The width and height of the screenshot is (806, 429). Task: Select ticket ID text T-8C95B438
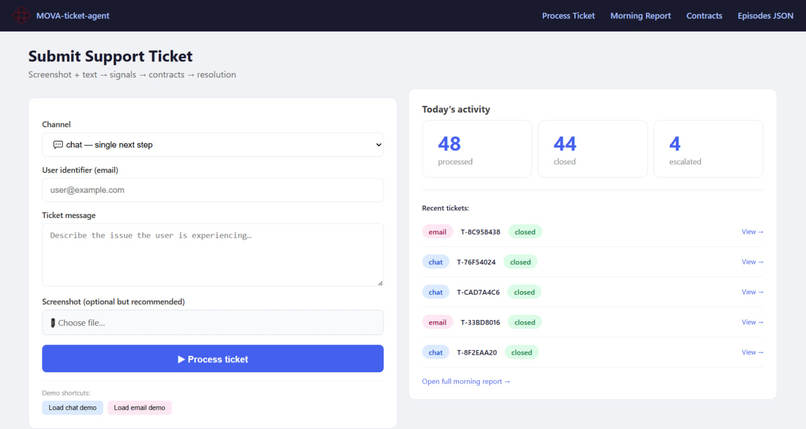pos(480,232)
